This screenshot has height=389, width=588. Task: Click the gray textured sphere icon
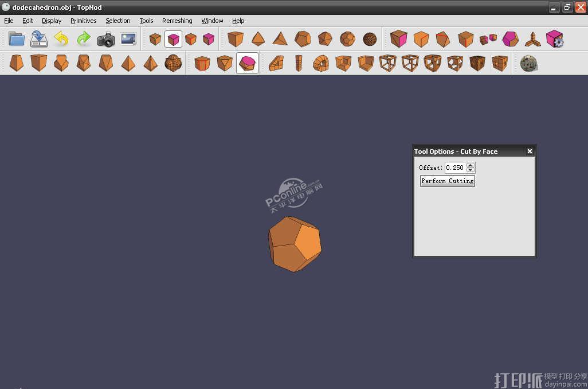coord(529,64)
